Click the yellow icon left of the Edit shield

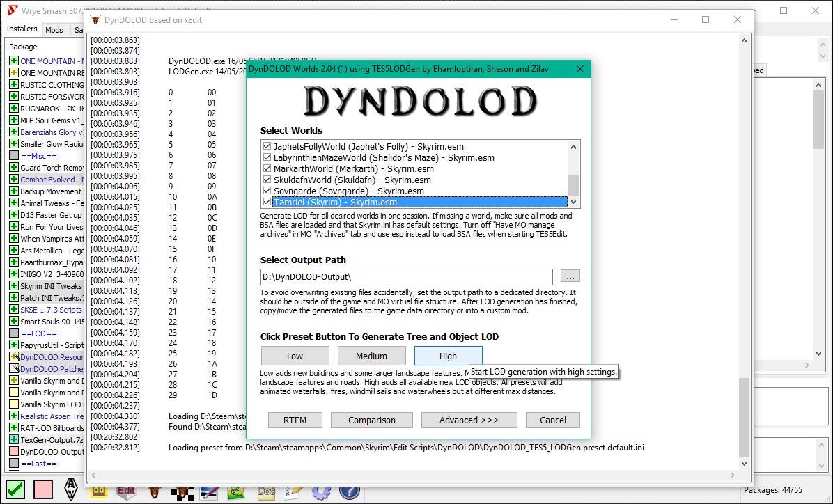(x=99, y=491)
